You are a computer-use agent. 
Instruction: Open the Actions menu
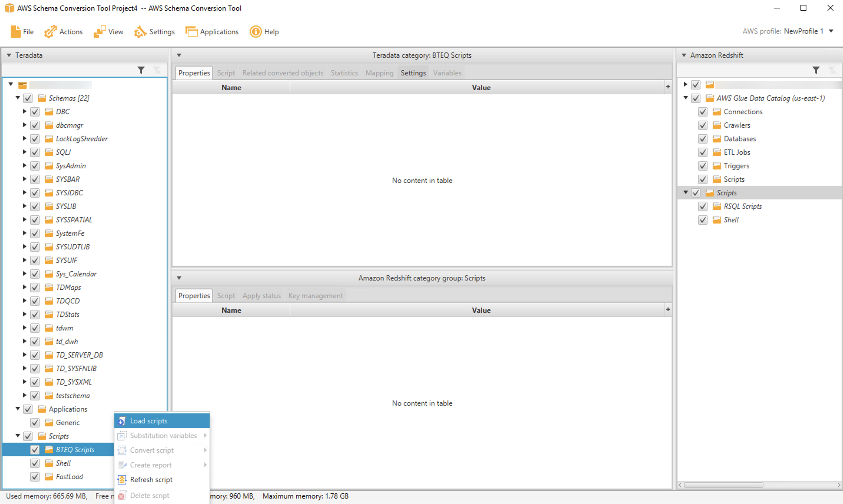[x=63, y=31]
